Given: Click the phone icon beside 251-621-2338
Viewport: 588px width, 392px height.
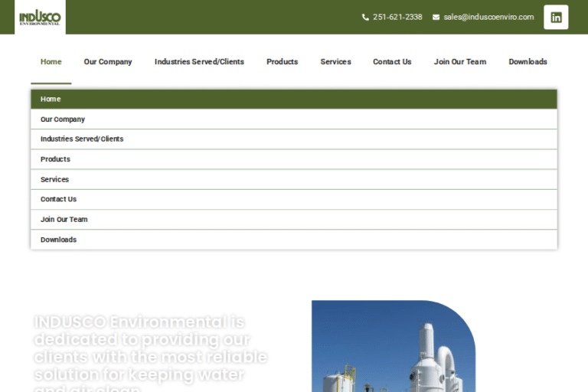Looking at the screenshot, I should [365, 17].
